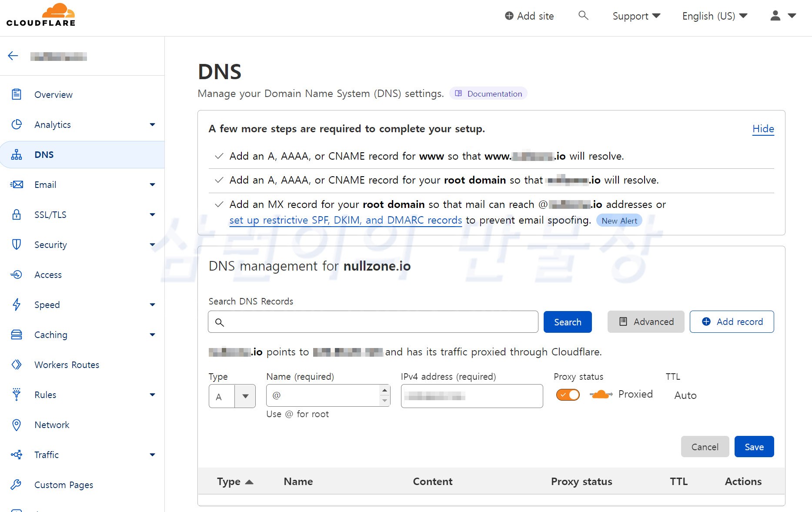Viewport: 812px width, 512px height.
Task: Expand the SSL/TLS submenu arrow
Action: [152, 215]
